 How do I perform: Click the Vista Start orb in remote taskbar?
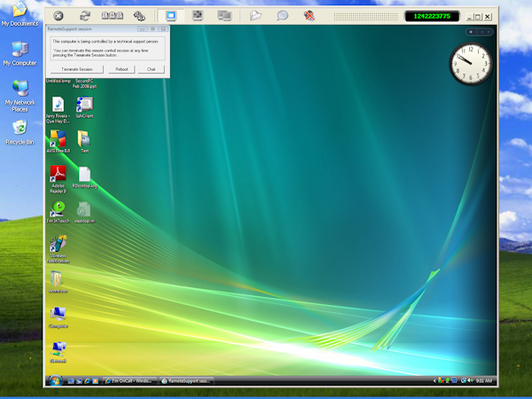click(55, 380)
